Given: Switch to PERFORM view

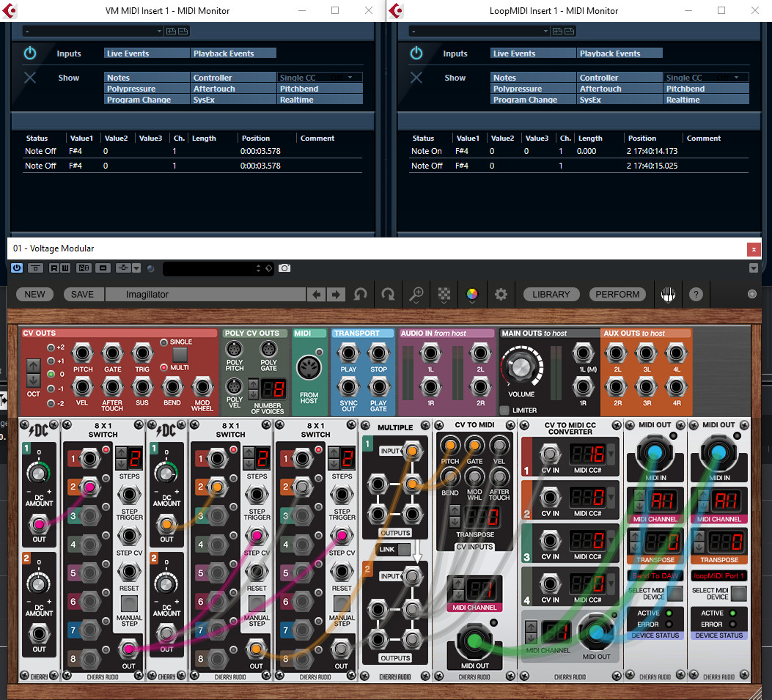Looking at the screenshot, I should pos(617,295).
